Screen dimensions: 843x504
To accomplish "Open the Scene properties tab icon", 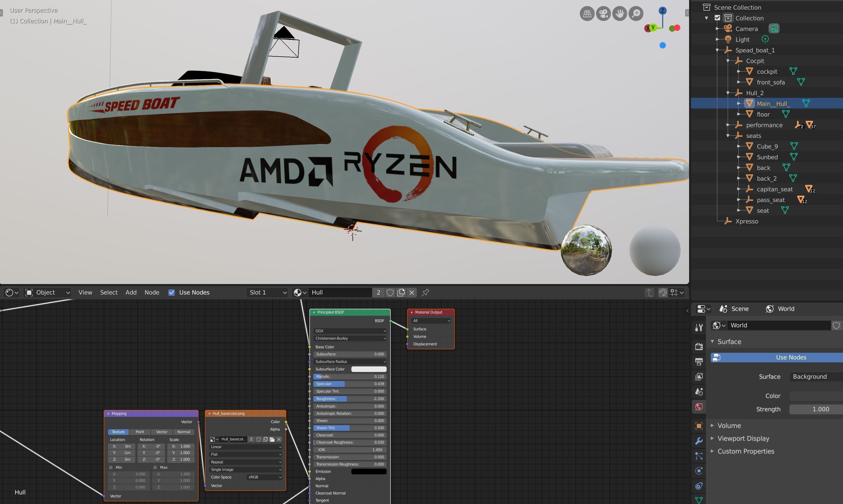I will click(x=699, y=391).
